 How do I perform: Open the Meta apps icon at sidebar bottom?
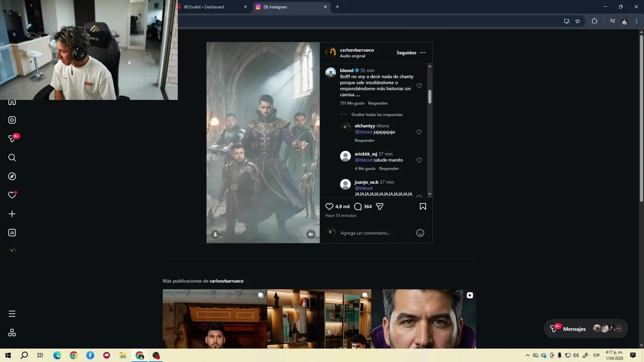pyautogui.click(x=12, y=333)
